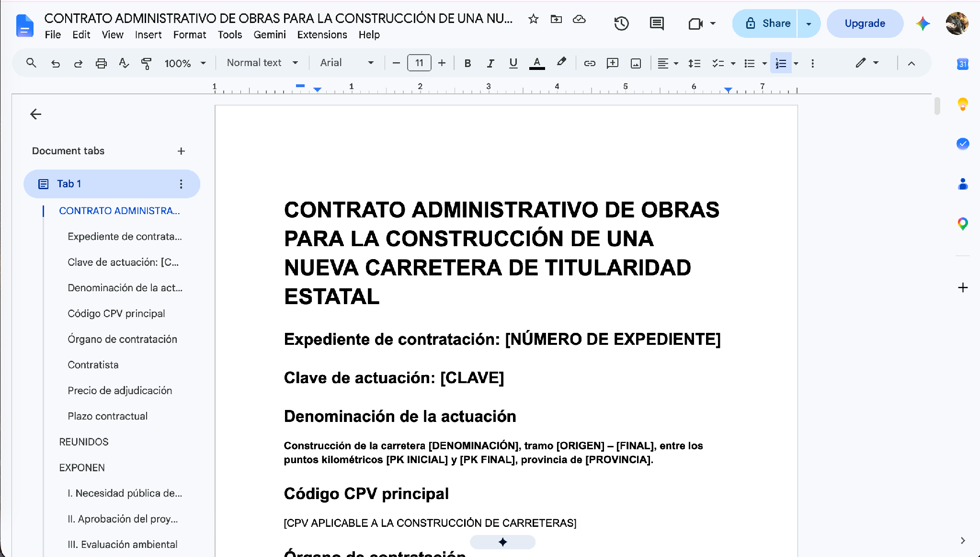The height and width of the screenshot is (557, 980).
Task: Open the Insert menu
Action: [x=148, y=35]
